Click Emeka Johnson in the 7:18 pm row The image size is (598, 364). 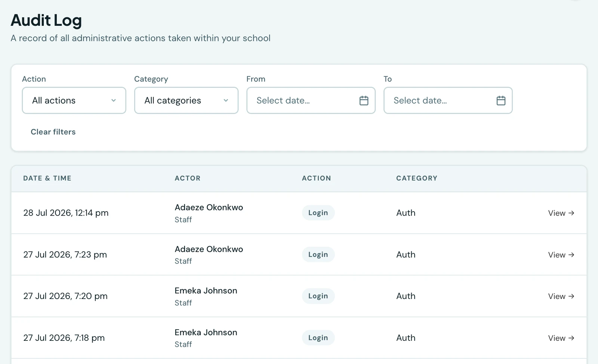coord(206,333)
